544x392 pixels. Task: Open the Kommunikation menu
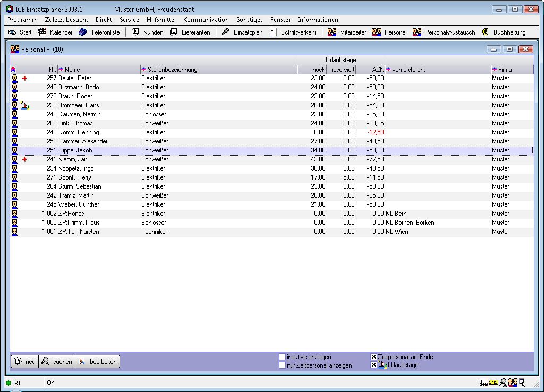pyautogui.click(x=206, y=20)
